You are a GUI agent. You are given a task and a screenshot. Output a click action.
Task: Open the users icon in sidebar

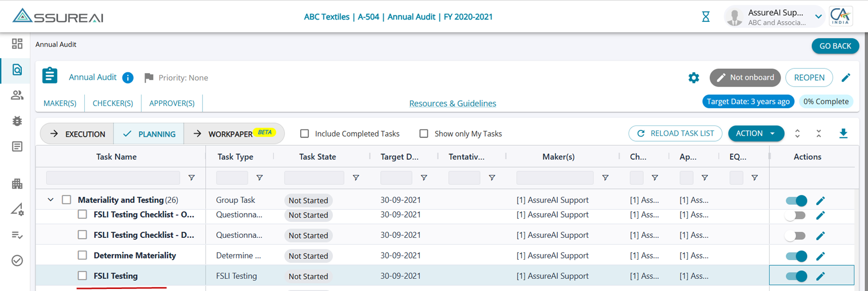coord(17,95)
